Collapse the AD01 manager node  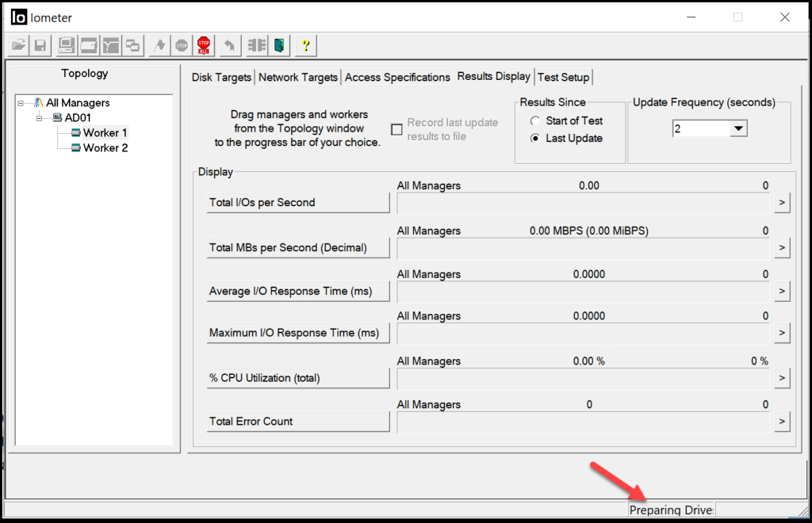40,118
